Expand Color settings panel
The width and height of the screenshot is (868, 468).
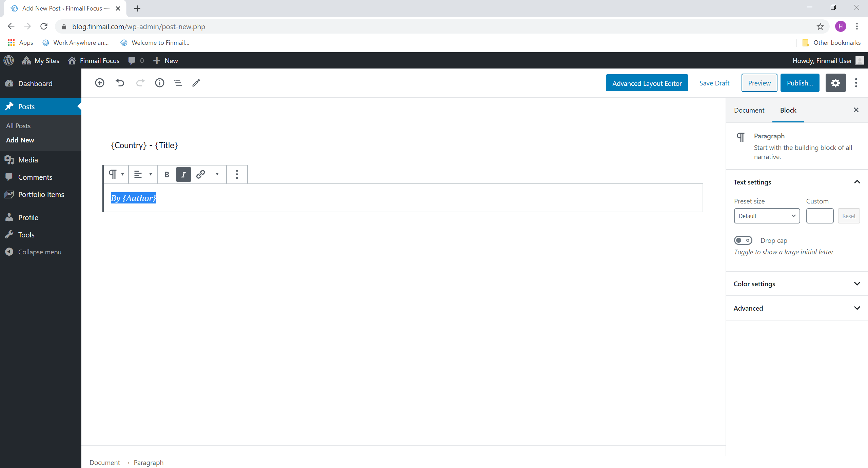(x=797, y=284)
